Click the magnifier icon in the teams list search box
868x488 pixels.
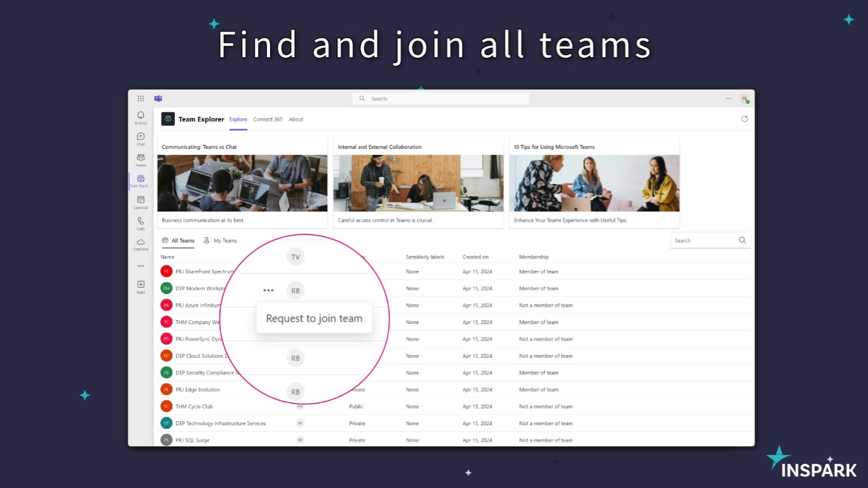coord(742,240)
